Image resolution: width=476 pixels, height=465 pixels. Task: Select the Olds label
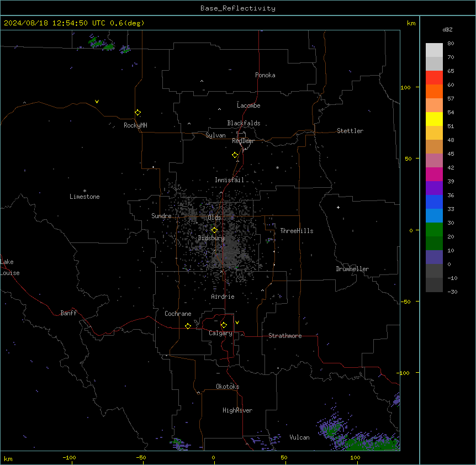coord(214,218)
